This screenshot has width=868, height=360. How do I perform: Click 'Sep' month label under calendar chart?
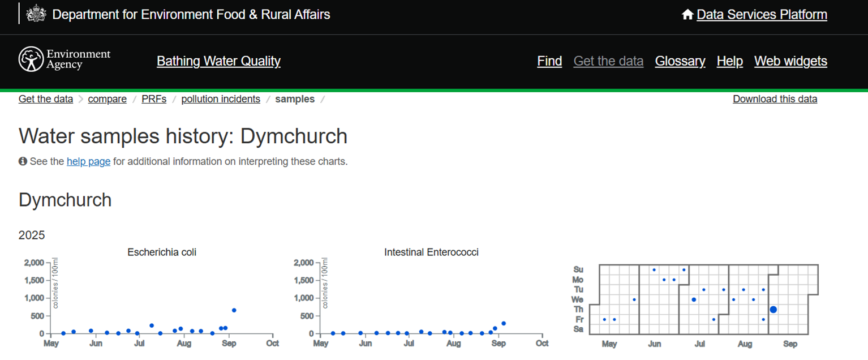click(x=790, y=344)
